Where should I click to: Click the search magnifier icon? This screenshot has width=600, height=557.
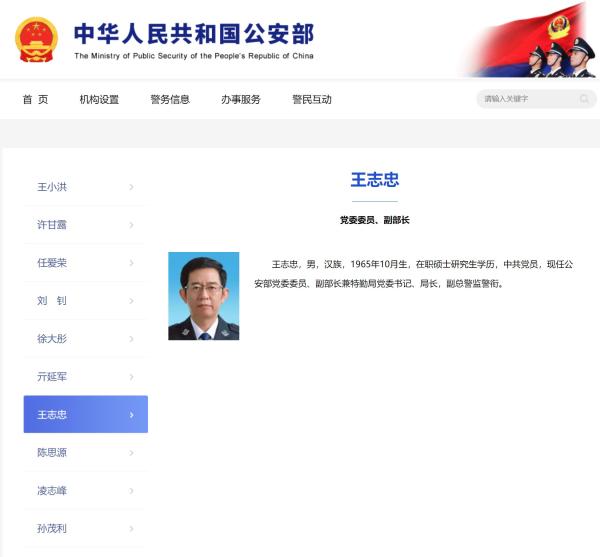coord(584,99)
